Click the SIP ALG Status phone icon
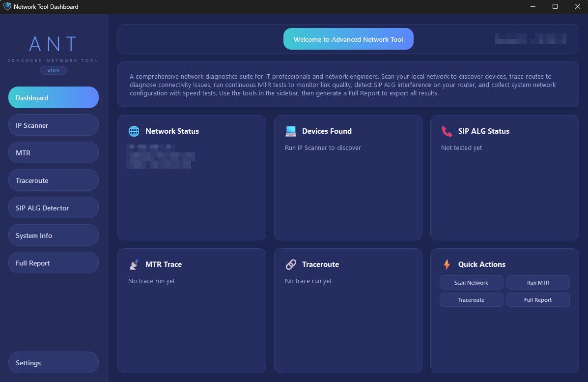 click(447, 131)
